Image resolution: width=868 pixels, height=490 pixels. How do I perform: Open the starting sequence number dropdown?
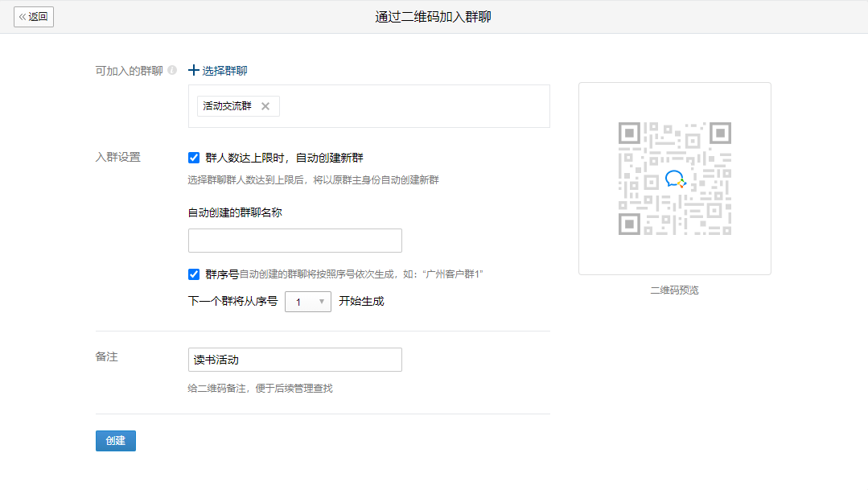click(307, 302)
